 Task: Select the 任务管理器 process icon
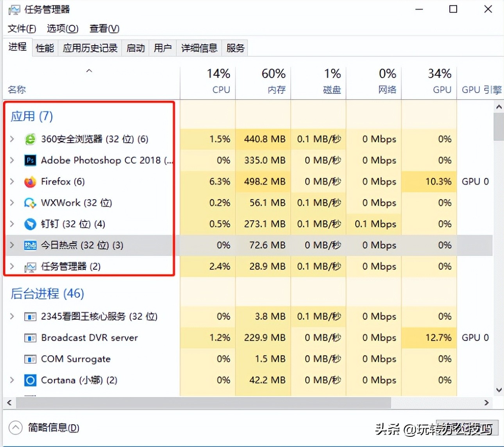(x=30, y=266)
